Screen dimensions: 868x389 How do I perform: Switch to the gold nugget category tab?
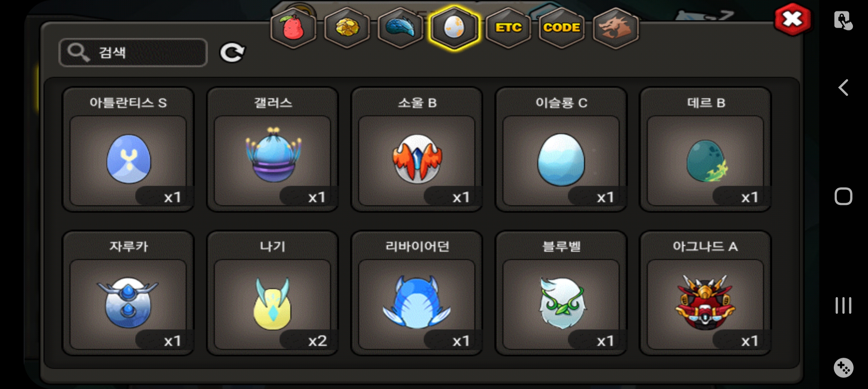coord(347,28)
